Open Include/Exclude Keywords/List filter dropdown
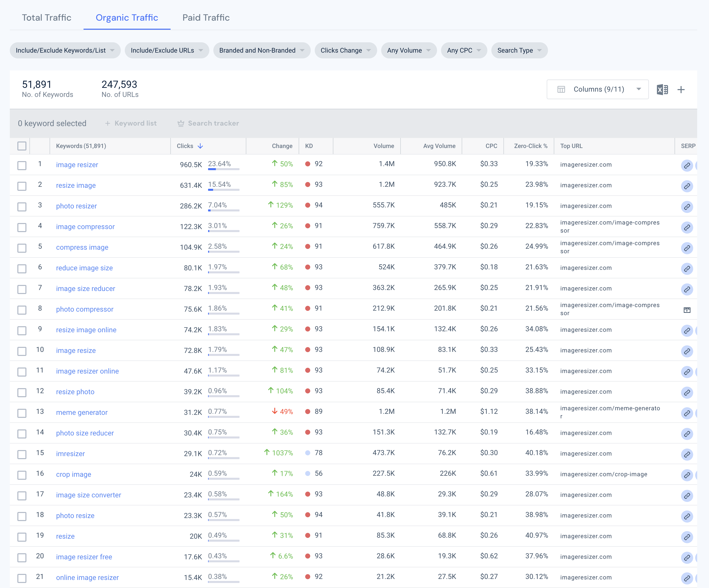The height and width of the screenshot is (588, 709). point(65,50)
